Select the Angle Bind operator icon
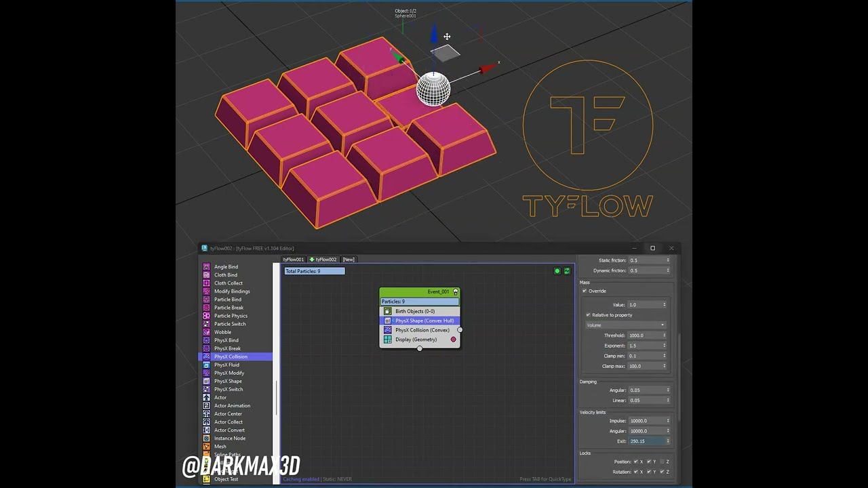868x488 pixels. 207,267
